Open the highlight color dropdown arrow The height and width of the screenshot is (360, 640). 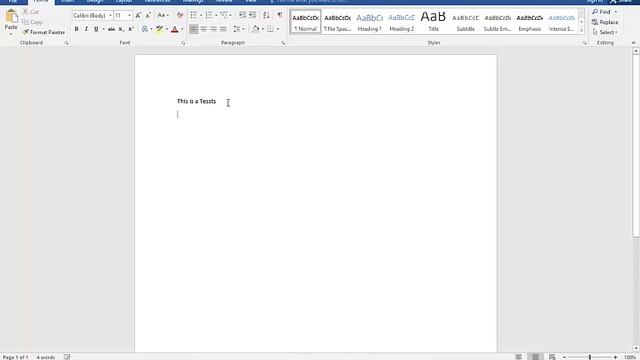pyautogui.click(x=167, y=29)
